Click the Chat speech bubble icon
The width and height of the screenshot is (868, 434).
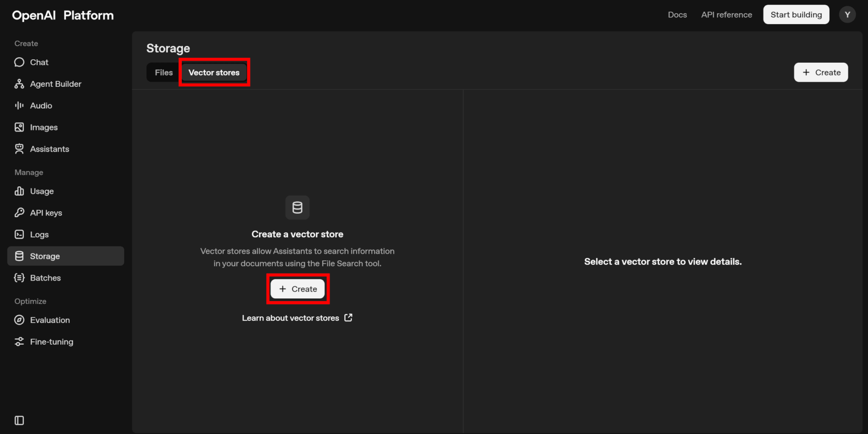coord(19,62)
